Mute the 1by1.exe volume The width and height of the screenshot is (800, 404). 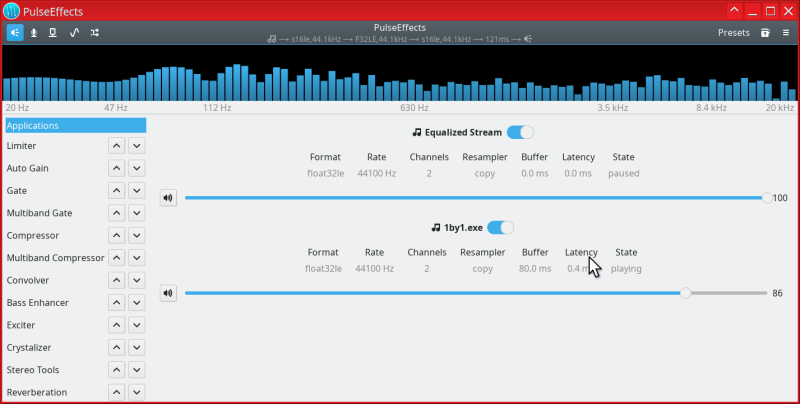[168, 293]
